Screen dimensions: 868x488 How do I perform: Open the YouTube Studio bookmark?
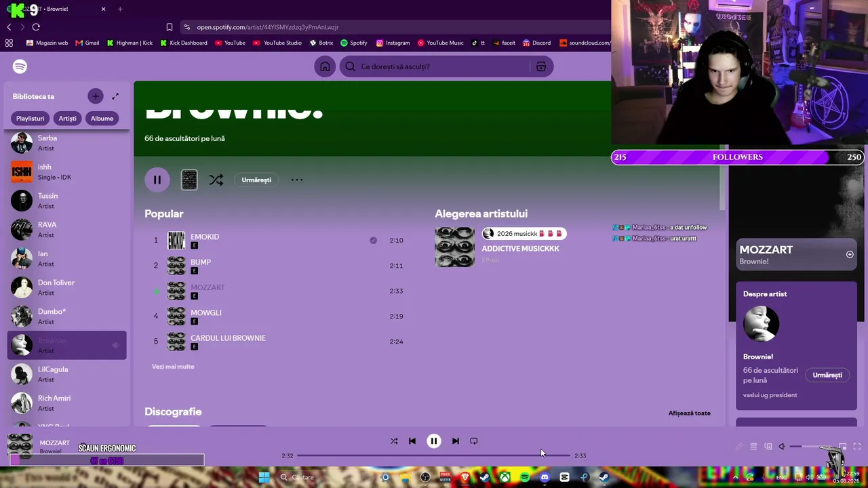[277, 43]
